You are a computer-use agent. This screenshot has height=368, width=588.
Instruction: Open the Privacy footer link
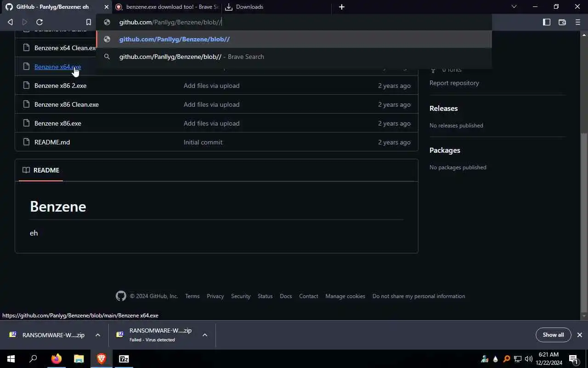point(215,296)
